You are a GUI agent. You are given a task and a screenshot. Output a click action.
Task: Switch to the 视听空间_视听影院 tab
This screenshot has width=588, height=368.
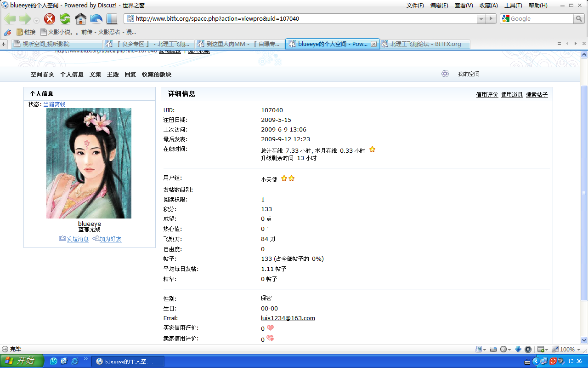point(56,44)
